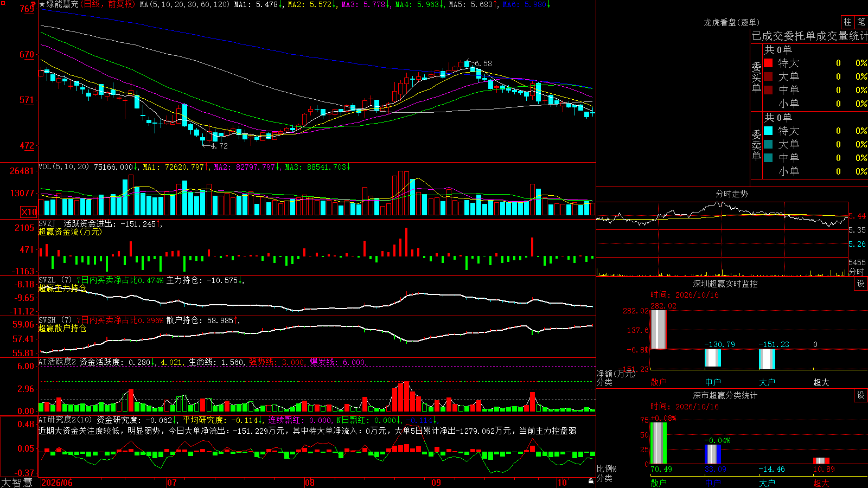Toggle the X10 volume scale marker

29,212
